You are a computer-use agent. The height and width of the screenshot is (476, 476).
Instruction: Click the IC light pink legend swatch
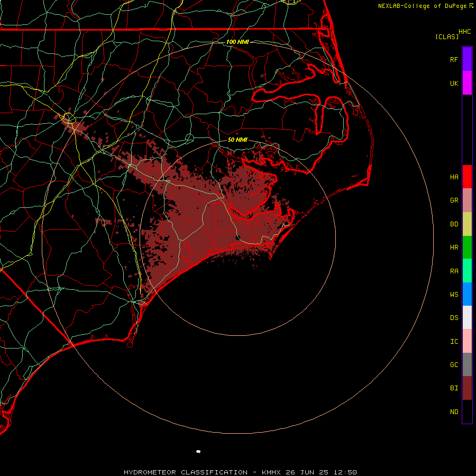click(467, 341)
